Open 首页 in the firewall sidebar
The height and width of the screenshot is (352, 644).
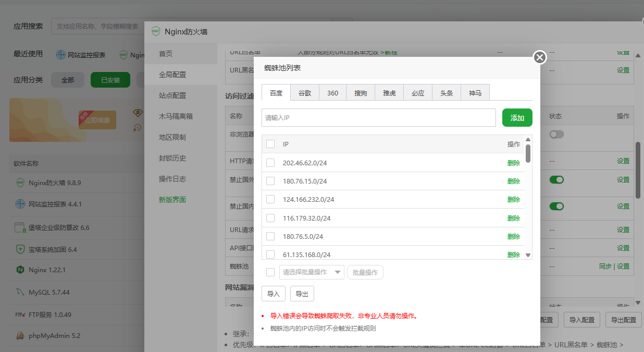tap(181, 54)
